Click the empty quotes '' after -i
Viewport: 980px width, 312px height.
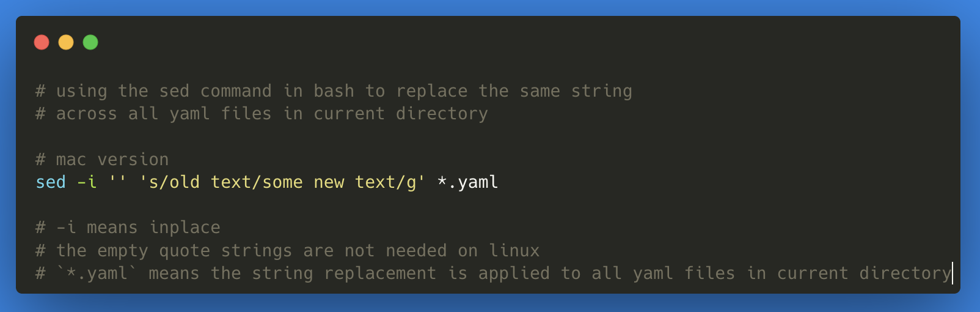[117, 182]
